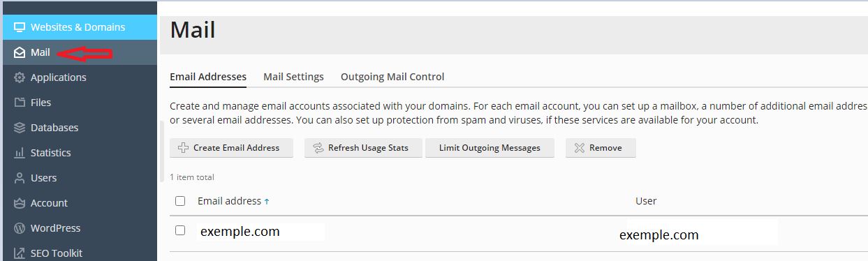Screen dimensions: 868x261
Task: Check the exemple.com row checkbox
Action: (180, 230)
